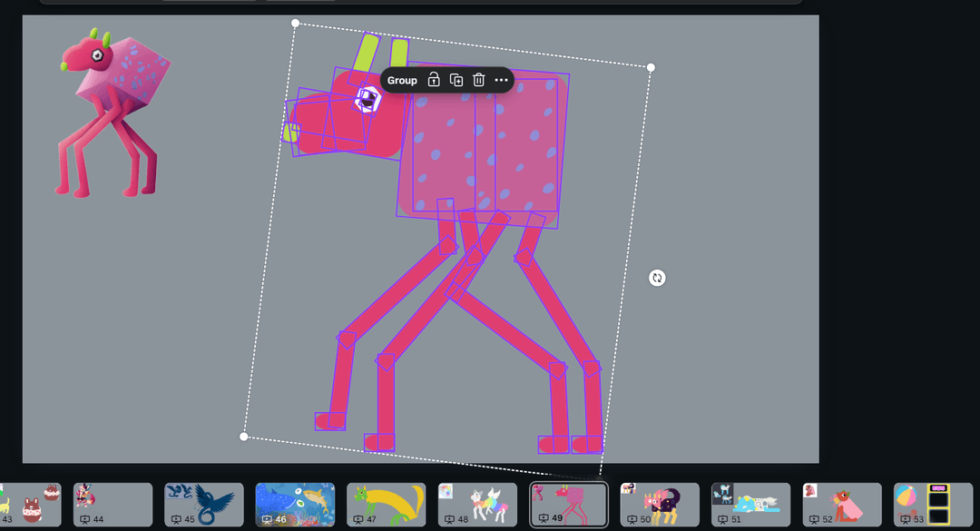Click the viewer-count icon on frame 46
The width and height of the screenshot is (980, 531).
tap(268, 519)
